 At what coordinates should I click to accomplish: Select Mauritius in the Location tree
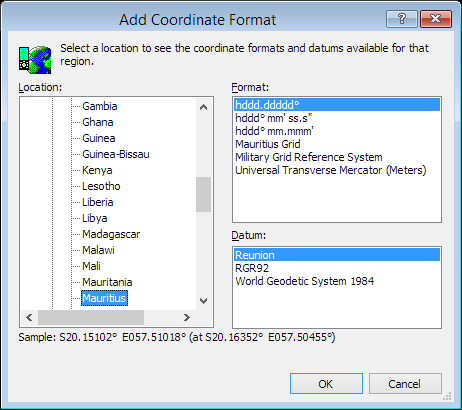(x=104, y=298)
